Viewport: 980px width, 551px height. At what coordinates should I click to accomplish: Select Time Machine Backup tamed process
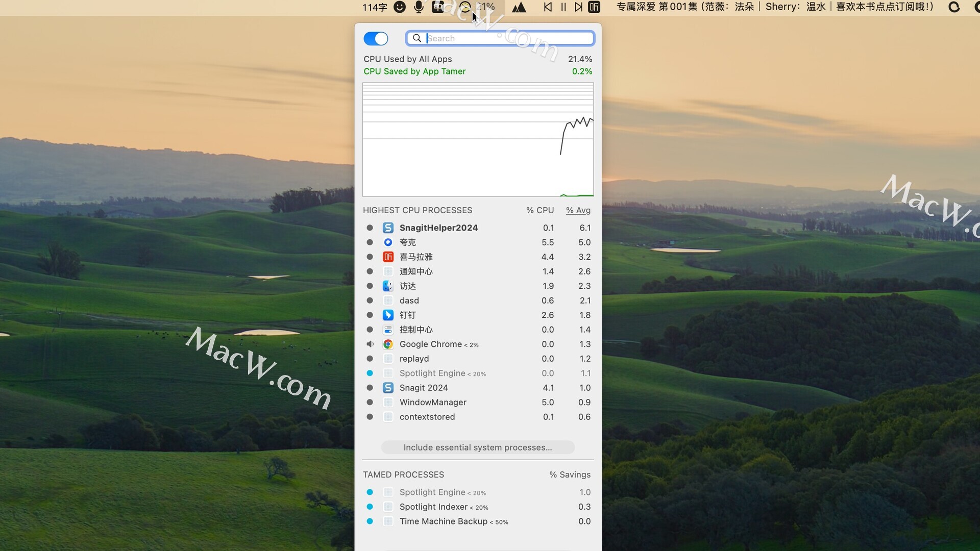(x=478, y=521)
